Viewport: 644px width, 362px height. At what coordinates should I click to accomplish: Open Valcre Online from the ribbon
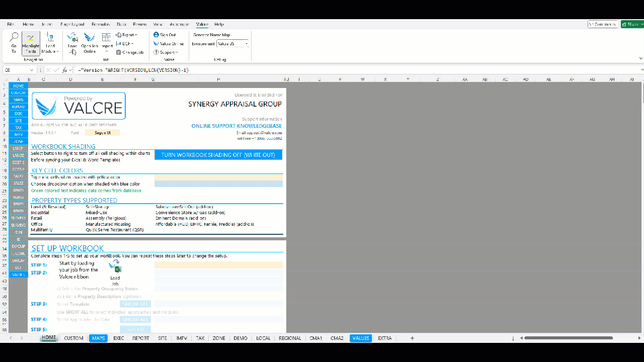[169, 44]
